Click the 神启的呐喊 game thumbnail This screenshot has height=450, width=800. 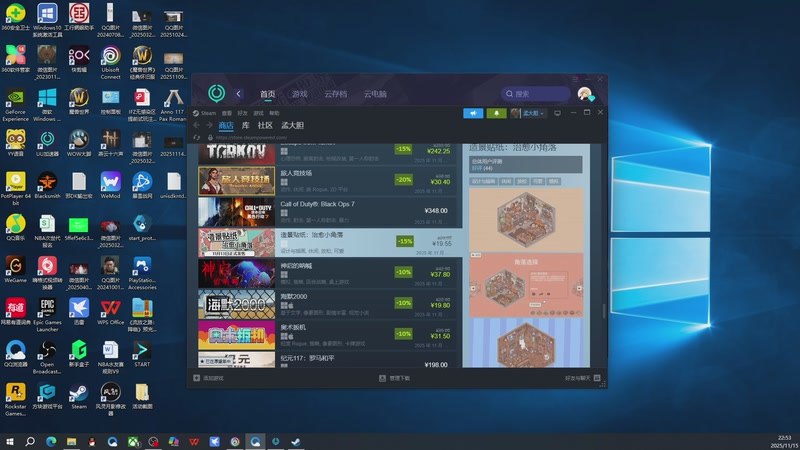[236, 273]
